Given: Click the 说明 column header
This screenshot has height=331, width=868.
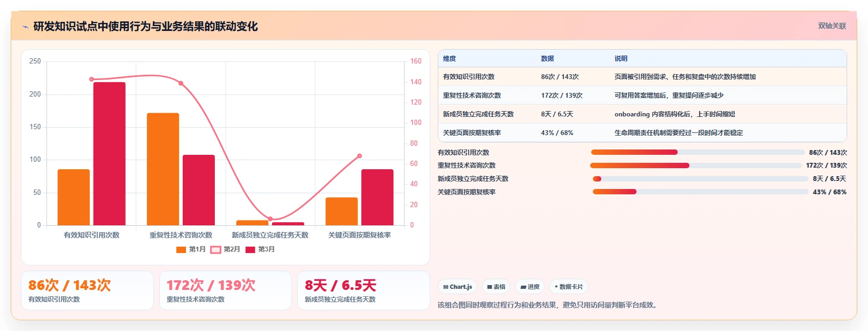Looking at the screenshot, I should (621, 59).
